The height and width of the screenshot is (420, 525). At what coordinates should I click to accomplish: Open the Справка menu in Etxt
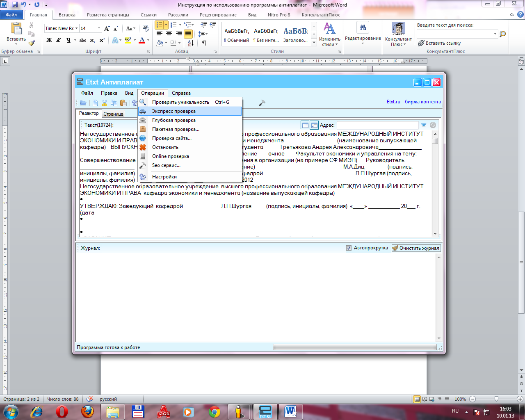point(181,93)
